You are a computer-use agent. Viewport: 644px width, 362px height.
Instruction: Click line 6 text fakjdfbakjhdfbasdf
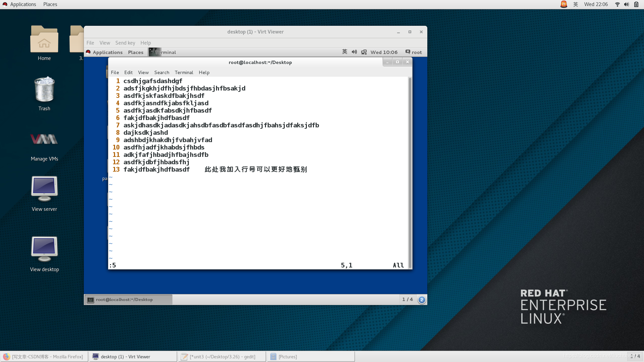[x=156, y=118]
